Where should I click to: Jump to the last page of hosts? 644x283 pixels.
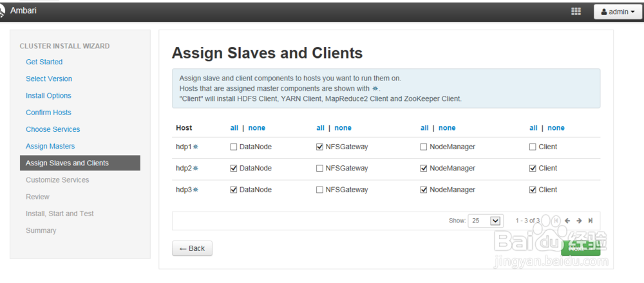[x=591, y=221]
